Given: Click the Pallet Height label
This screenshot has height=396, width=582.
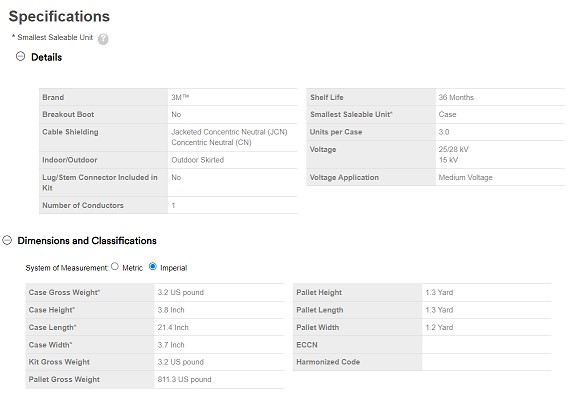Looking at the screenshot, I should [x=319, y=292].
